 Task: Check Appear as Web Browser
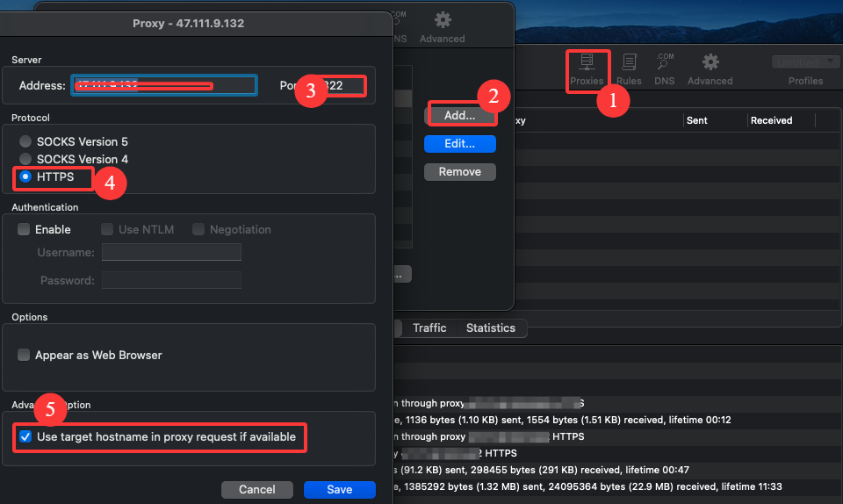[x=24, y=356]
